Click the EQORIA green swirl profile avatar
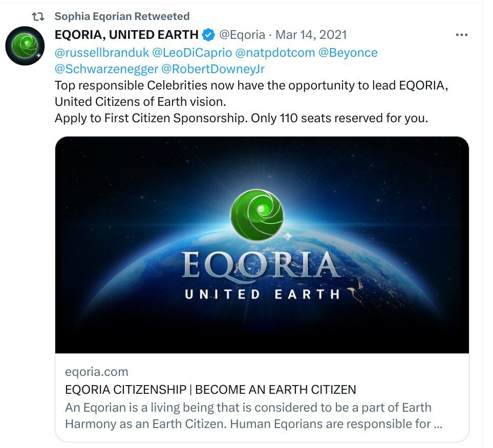 click(25, 46)
